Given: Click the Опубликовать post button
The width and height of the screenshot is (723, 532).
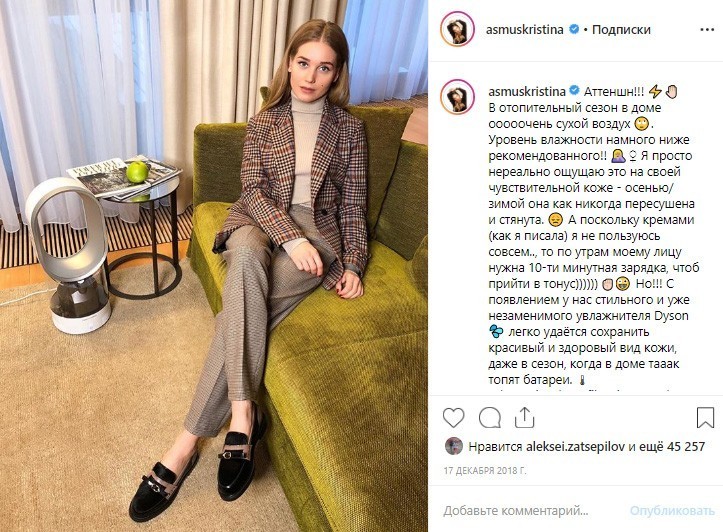Looking at the screenshot, I should [x=672, y=511].
